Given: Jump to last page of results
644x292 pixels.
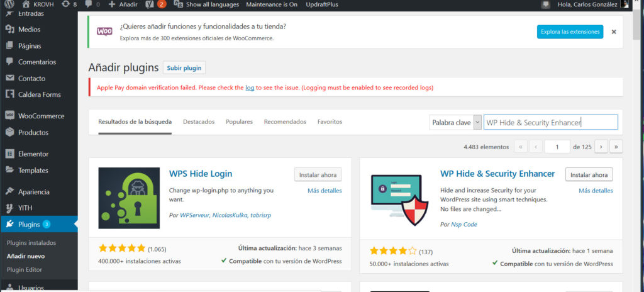Looking at the screenshot, I should tap(616, 147).
